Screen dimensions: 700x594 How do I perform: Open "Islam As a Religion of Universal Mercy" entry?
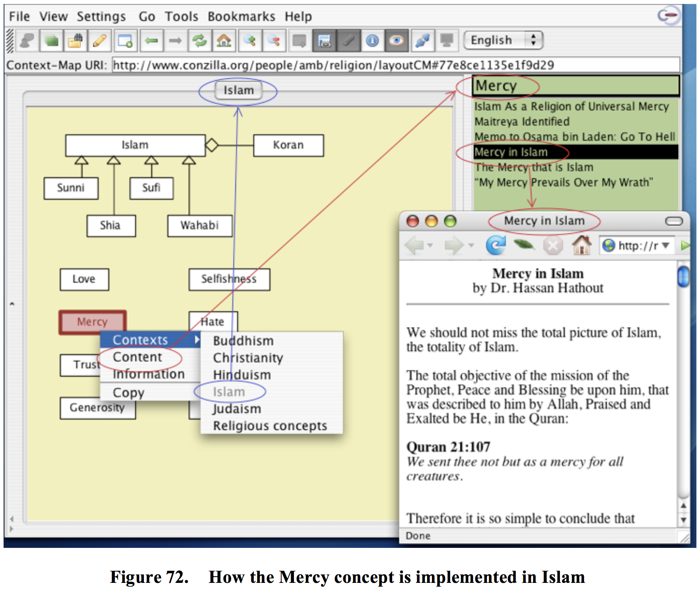coord(571,107)
